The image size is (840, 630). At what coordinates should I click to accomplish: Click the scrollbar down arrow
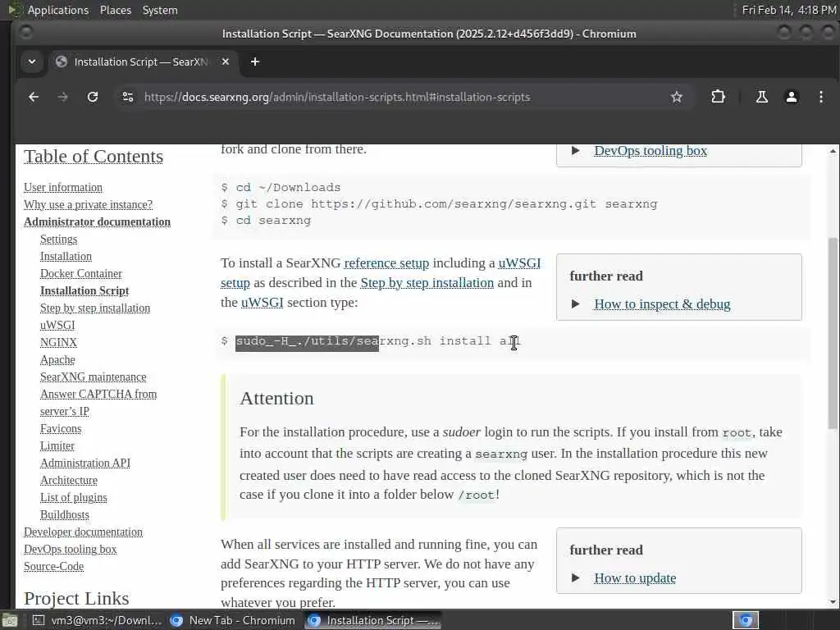pos(833,601)
